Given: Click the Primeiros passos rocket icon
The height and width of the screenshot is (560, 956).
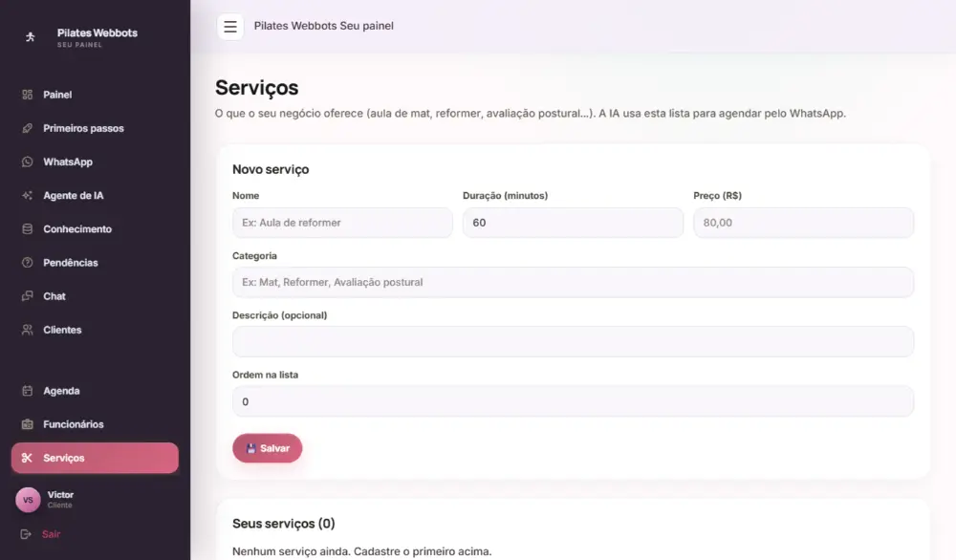Looking at the screenshot, I should pyautogui.click(x=28, y=128).
